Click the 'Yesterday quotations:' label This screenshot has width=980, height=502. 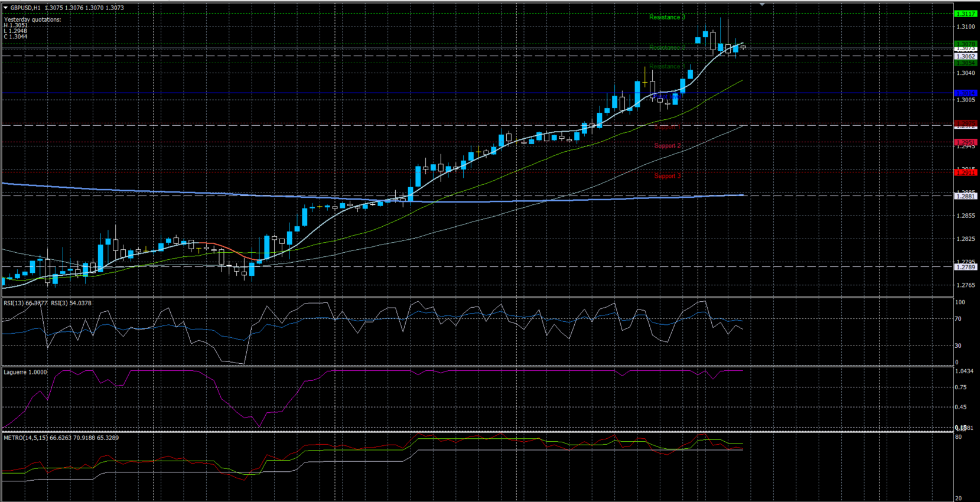click(32, 19)
